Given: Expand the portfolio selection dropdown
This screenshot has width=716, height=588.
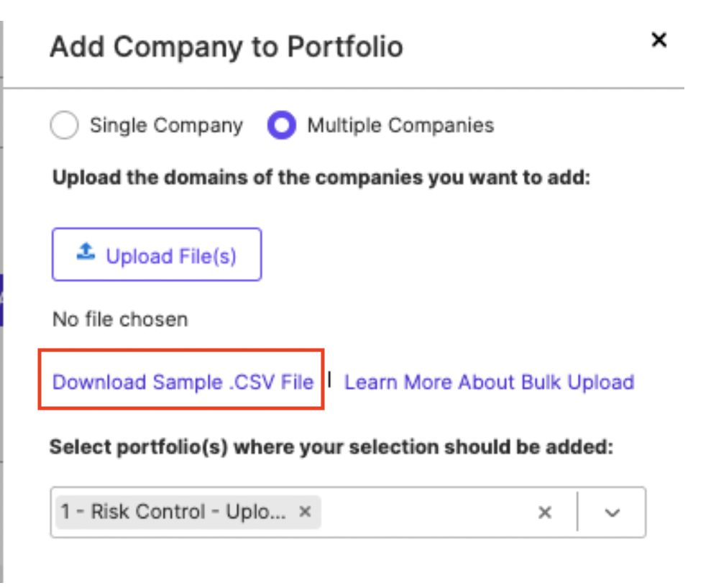Looking at the screenshot, I should point(612,512).
